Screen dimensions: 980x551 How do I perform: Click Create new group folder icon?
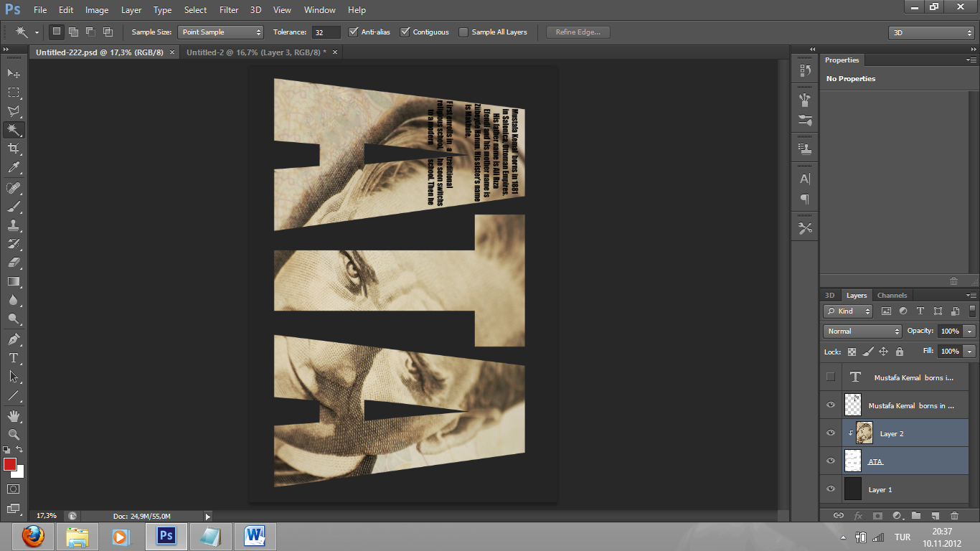click(916, 515)
